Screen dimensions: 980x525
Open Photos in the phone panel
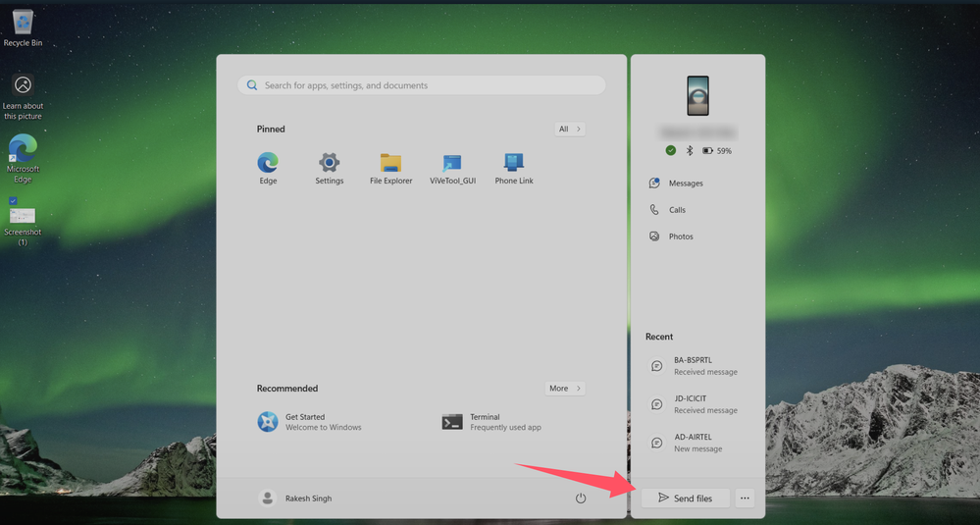(672, 236)
